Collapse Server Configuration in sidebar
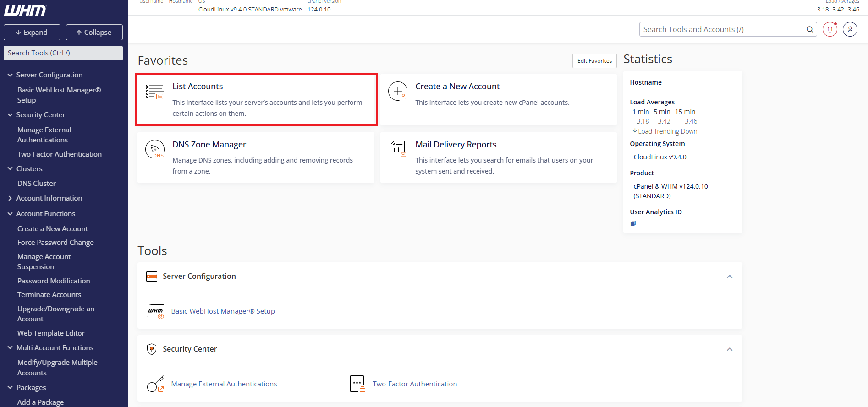This screenshot has width=868, height=407. click(x=10, y=75)
